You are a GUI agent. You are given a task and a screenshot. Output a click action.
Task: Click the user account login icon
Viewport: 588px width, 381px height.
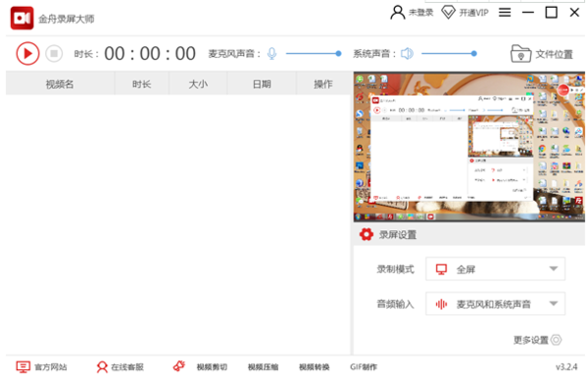398,13
